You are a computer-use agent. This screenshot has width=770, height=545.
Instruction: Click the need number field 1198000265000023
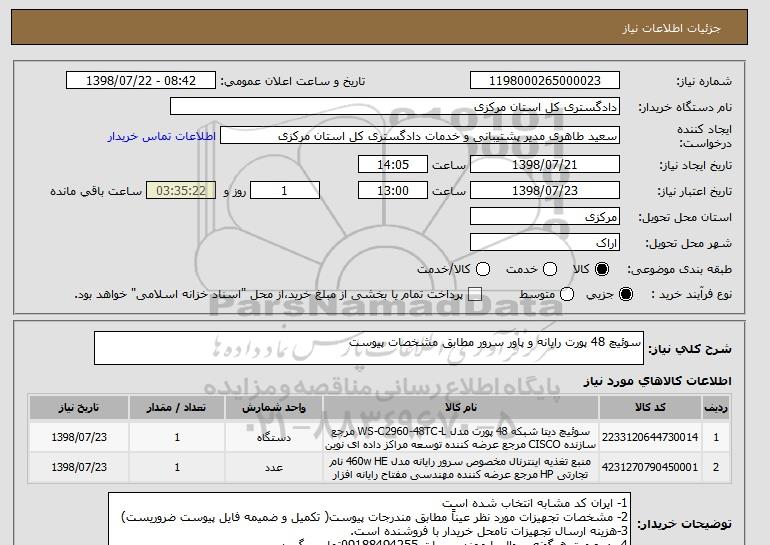(x=545, y=81)
